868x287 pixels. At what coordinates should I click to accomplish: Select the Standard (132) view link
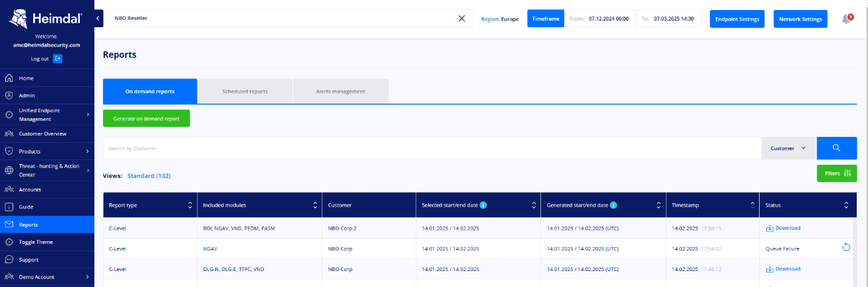149,176
